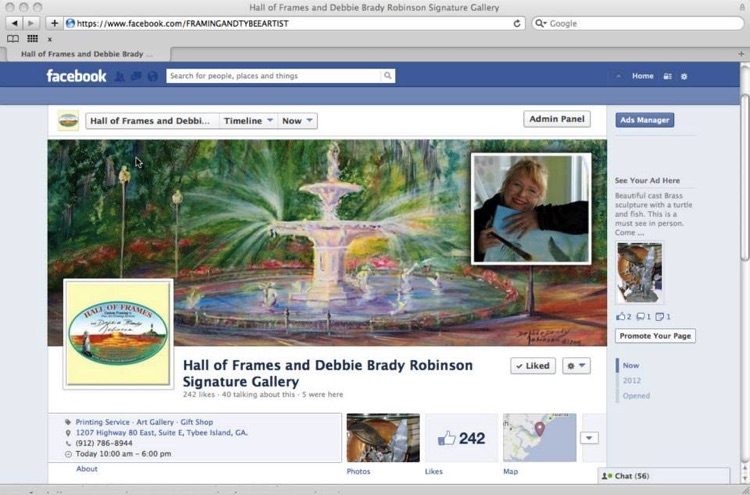The width and height of the screenshot is (750, 495).
Task: Click the Facebook search input field
Action: click(x=274, y=76)
